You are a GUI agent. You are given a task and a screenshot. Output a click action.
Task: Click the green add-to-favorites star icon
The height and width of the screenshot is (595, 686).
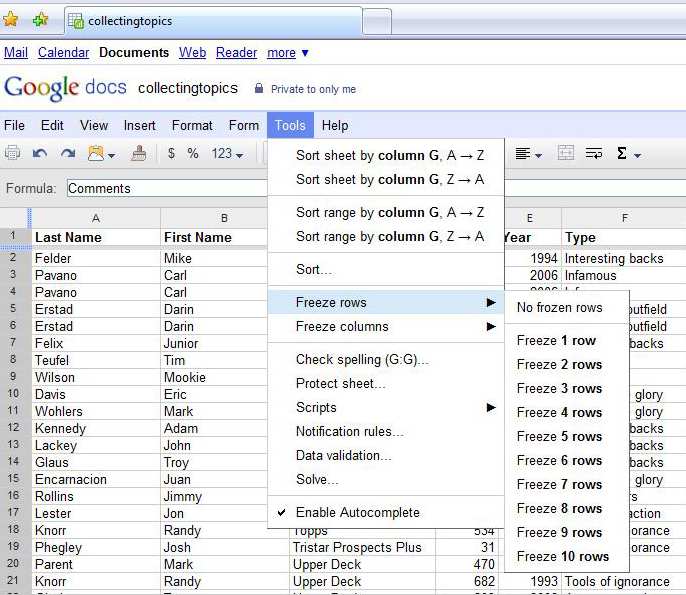click(x=40, y=19)
